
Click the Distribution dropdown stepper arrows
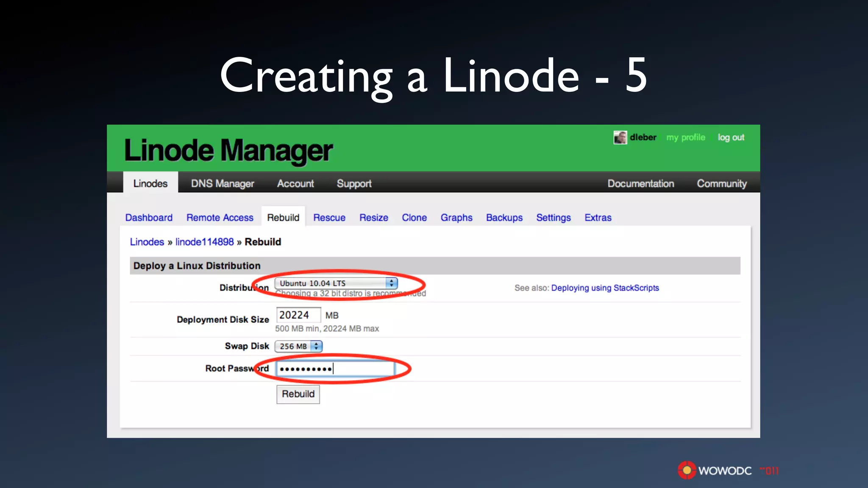(392, 283)
